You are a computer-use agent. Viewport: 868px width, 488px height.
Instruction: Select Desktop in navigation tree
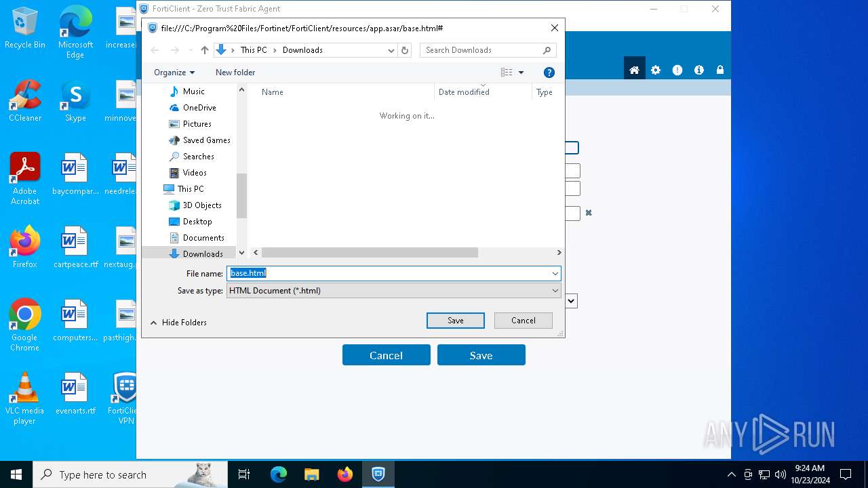(x=197, y=222)
